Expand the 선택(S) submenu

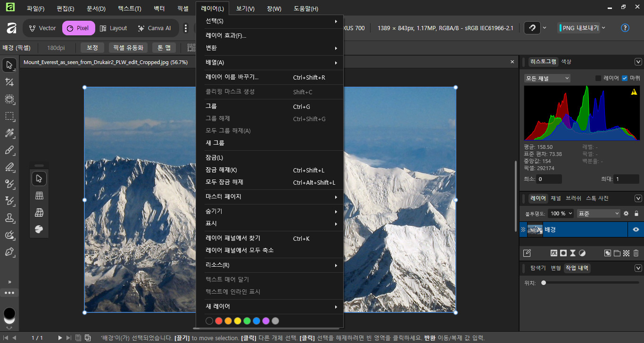[270, 21]
